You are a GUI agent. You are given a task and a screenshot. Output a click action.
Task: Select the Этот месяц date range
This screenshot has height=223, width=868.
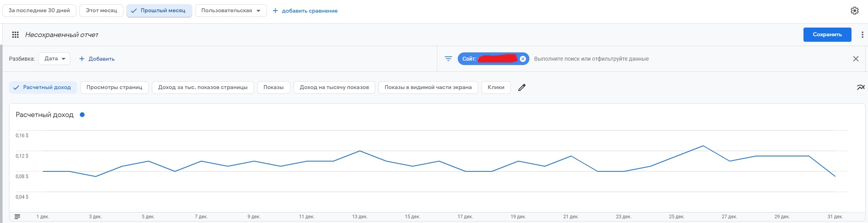101,11
